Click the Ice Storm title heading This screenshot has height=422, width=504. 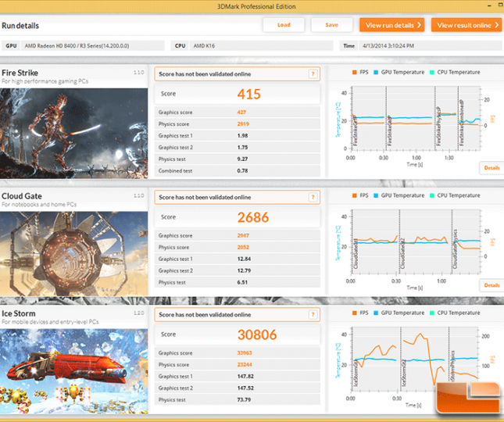coord(18,313)
